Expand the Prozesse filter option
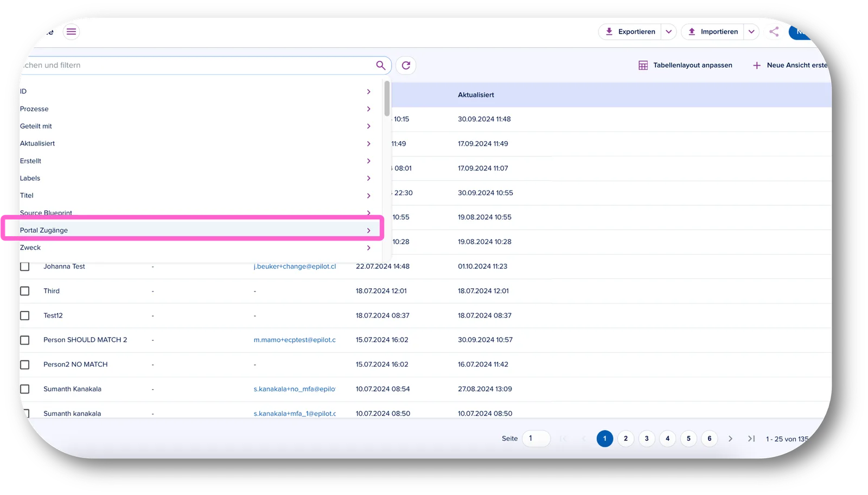868x495 pixels. point(196,109)
